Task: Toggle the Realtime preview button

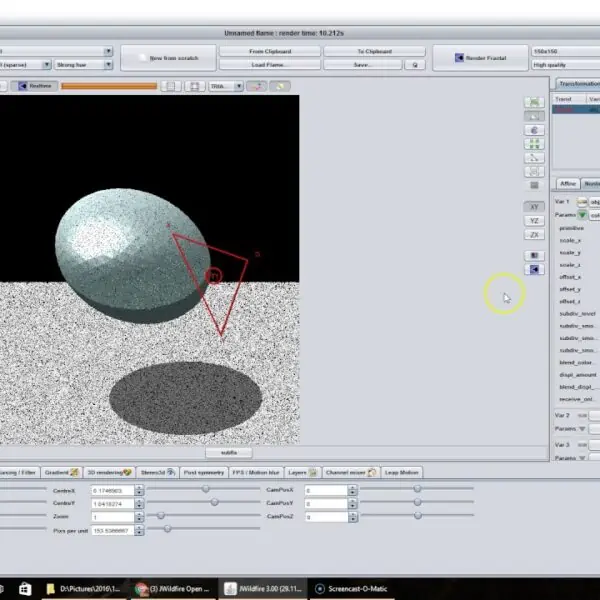Action: tap(34, 86)
